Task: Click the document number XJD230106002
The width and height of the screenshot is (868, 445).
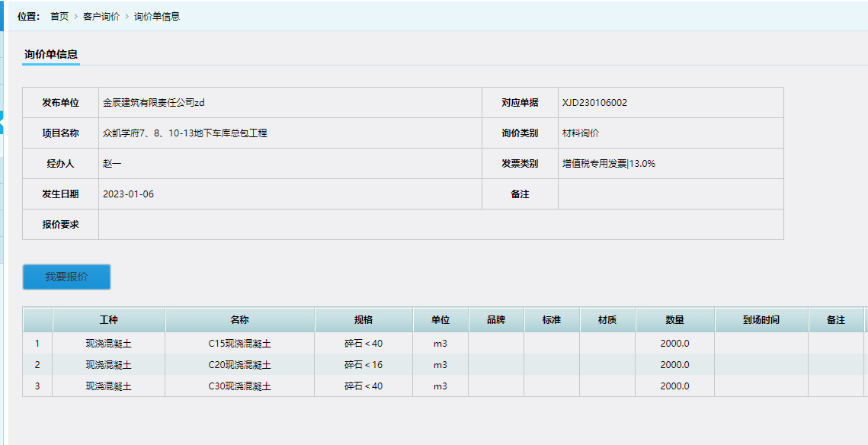Action: pos(594,103)
